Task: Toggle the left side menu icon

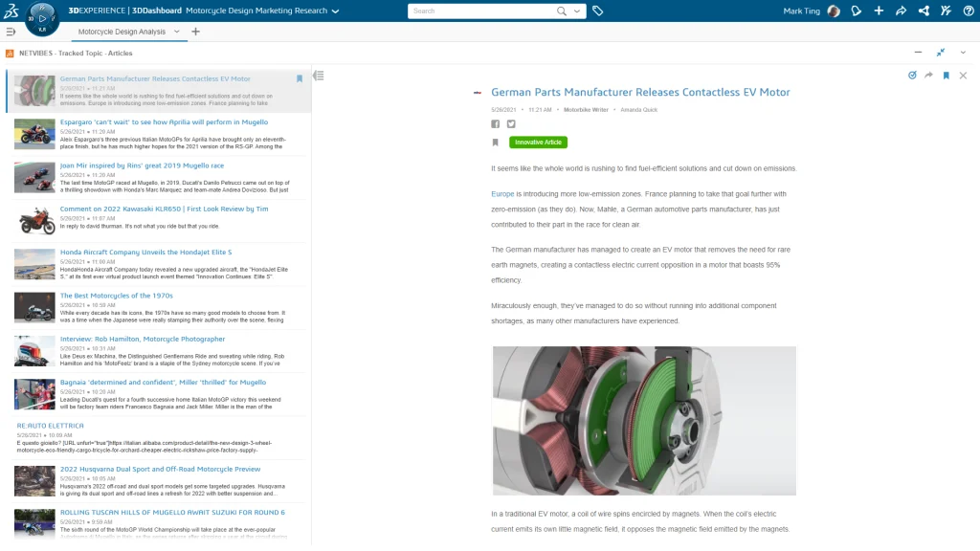Action: tap(11, 32)
